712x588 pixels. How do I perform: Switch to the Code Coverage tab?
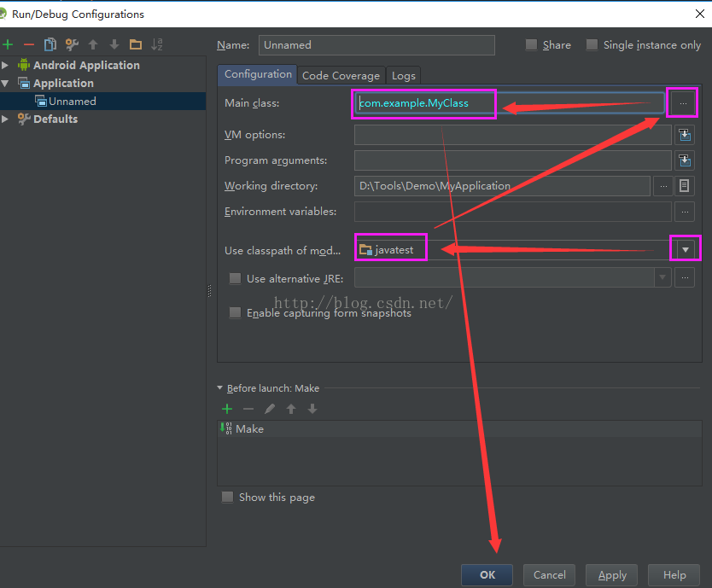(x=341, y=75)
